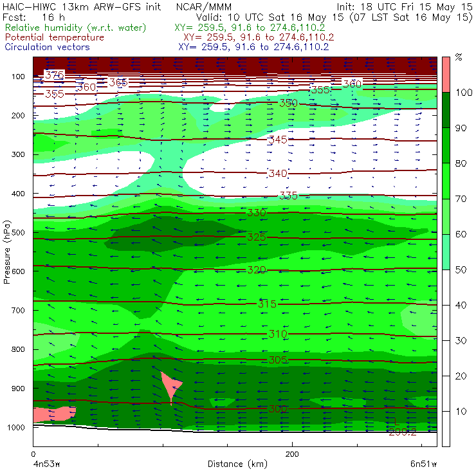
Task: Click title text 'HAIC-HIWC 13km ARW-GFS init'
Action: coord(82,6)
